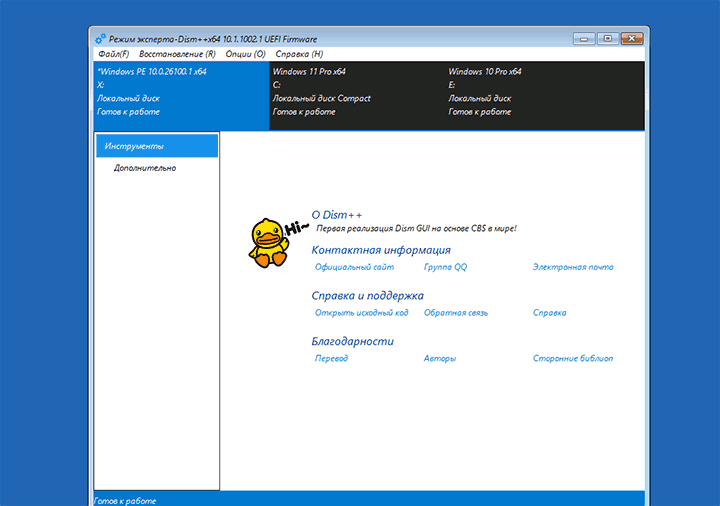Open the Группа QQ link
Screen dimensions: 720x506
[445, 267]
